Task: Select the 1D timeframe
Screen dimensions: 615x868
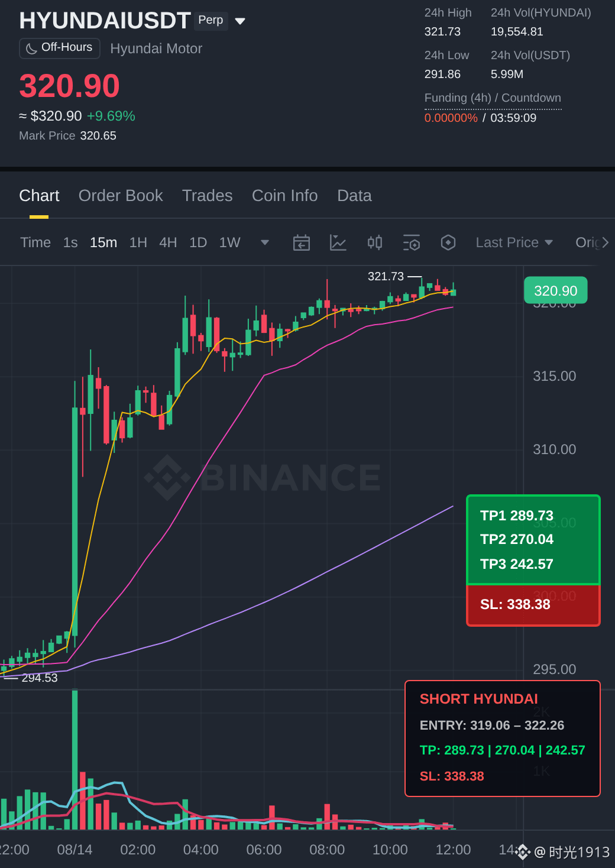Action: [198, 242]
